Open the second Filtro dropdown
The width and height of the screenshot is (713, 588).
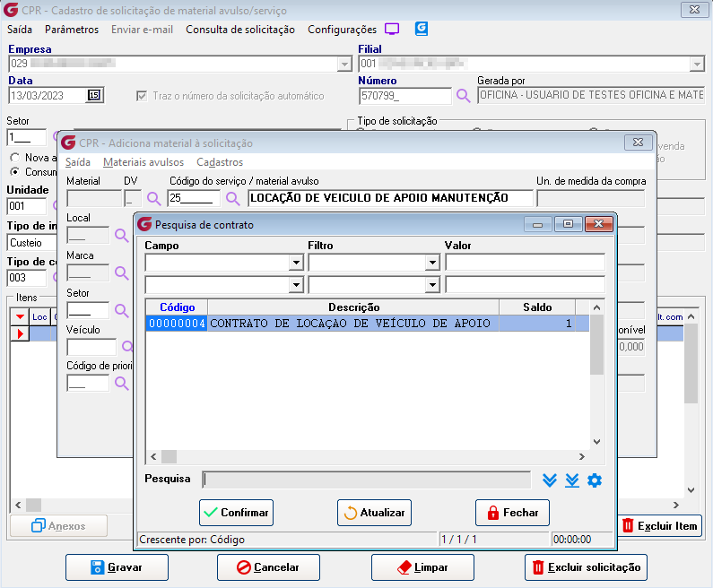click(432, 285)
